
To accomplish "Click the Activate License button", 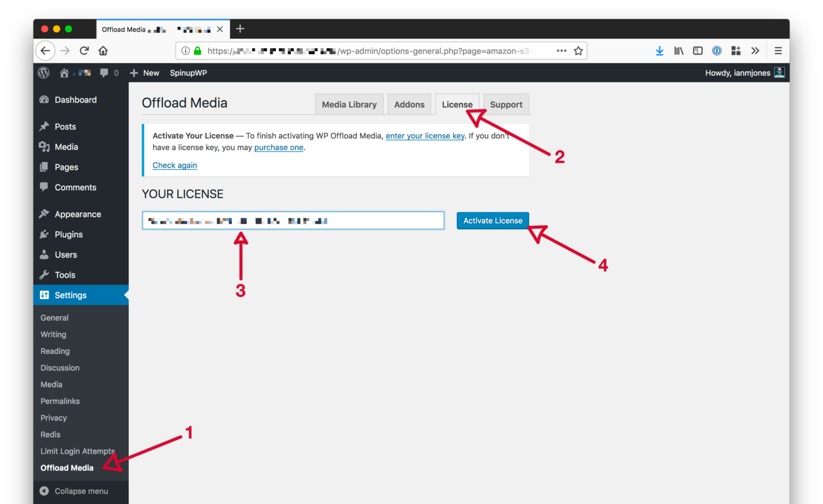I will (x=493, y=221).
